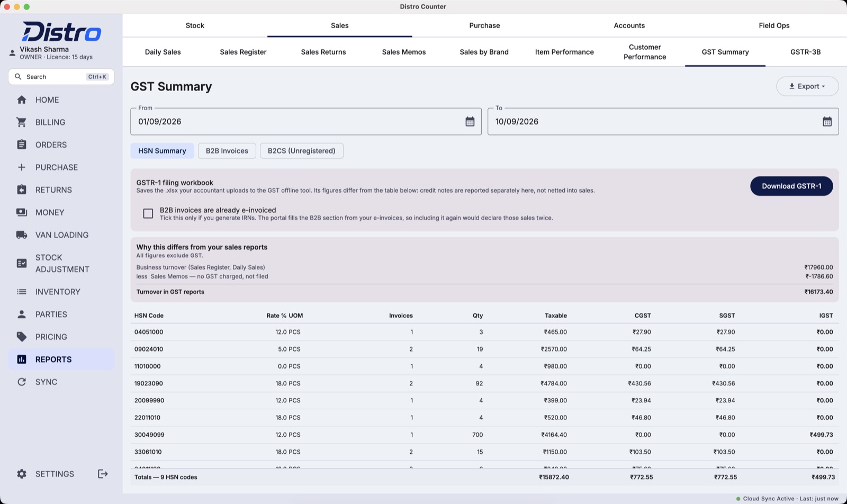Click Download GSTR-1 button
The image size is (847, 504).
pyautogui.click(x=791, y=186)
